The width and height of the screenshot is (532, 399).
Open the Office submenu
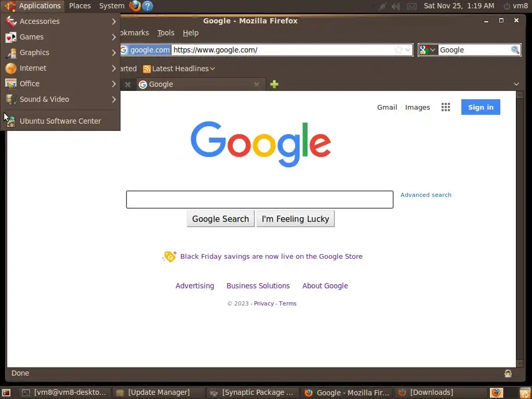point(60,84)
